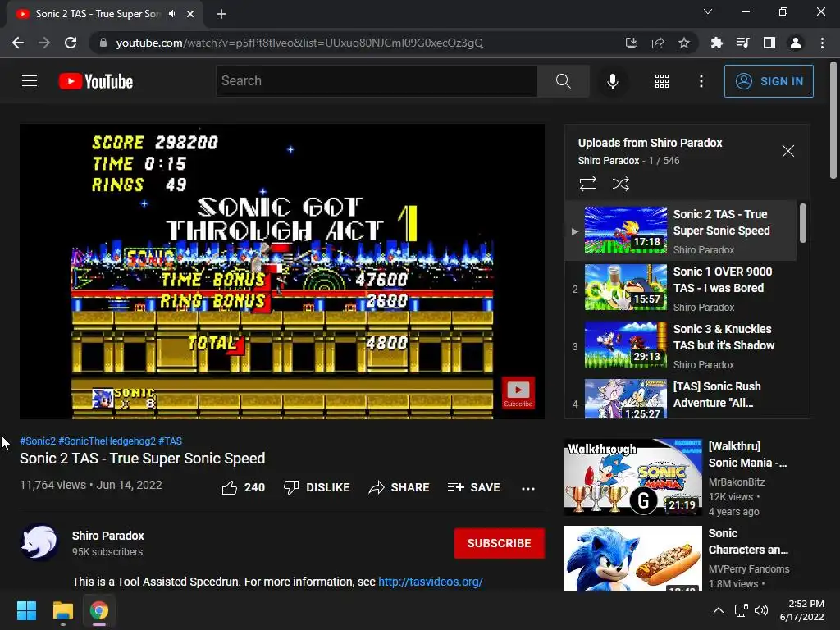Click the red SUBSCRIBE button

pyautogui.click(x=500, y=543)
